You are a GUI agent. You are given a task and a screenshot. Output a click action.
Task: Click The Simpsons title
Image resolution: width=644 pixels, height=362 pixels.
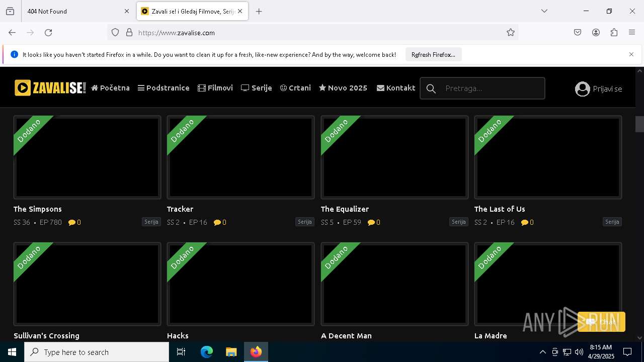pyautogui.click(x=38, y=209)
